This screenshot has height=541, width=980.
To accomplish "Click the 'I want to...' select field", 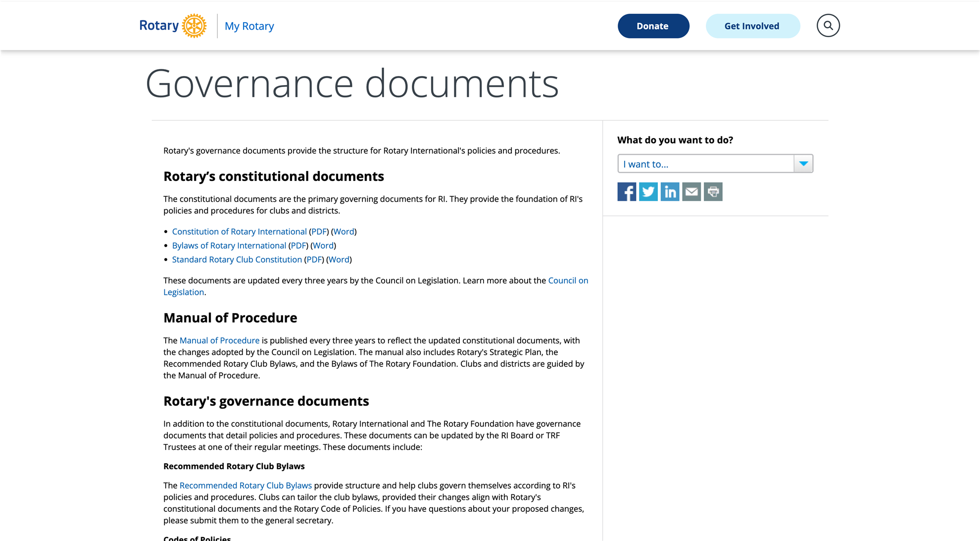I will [x=715, y=164].
